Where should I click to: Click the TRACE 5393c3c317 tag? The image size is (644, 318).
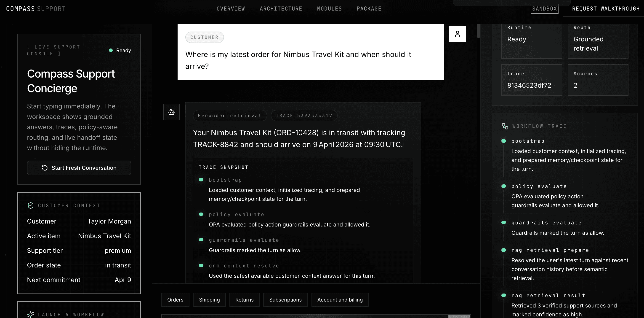pos(304,116)
